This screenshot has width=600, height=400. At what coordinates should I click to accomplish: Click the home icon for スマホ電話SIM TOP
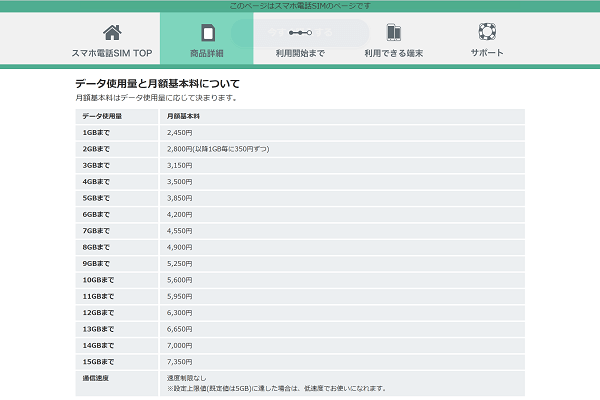click(x=112, y=33)
